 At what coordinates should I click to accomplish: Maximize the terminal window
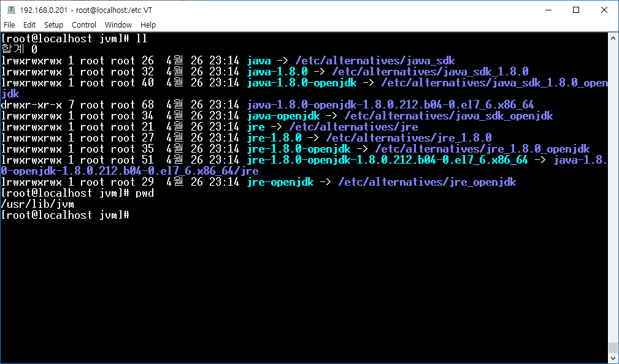click(576, 10)
